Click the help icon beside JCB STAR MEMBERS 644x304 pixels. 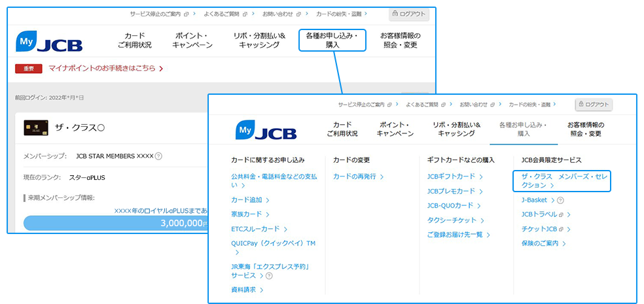tap(158, 156)
